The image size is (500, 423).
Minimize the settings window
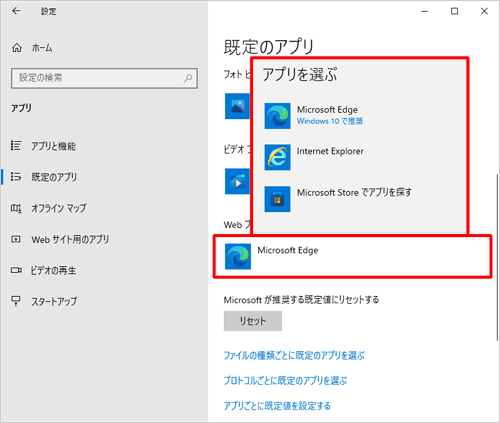click(x=425, y=11)
